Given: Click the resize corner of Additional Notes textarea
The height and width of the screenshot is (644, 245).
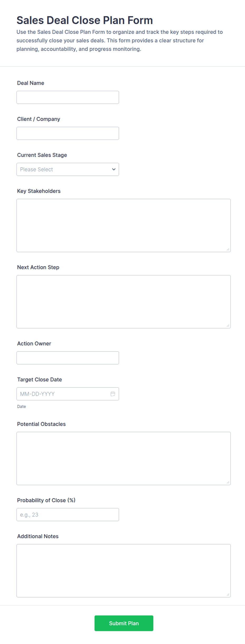Looking at the screenshot, I should 228,594.
